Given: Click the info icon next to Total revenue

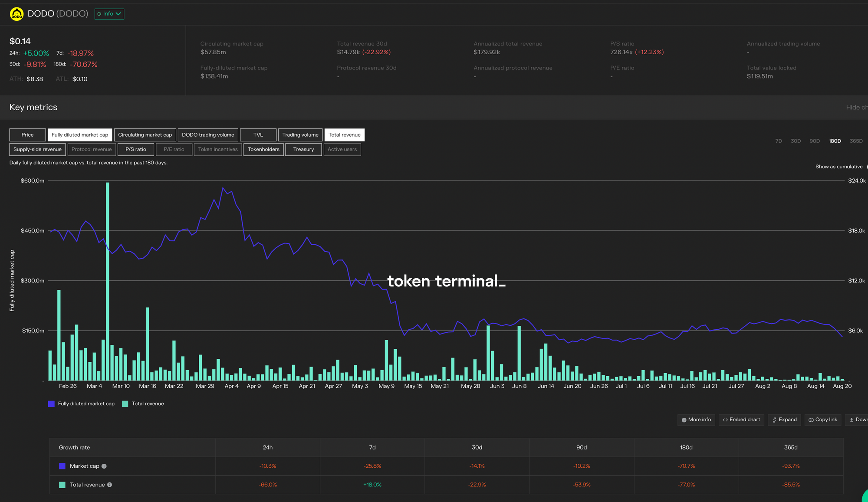Looking at the screenshot, I should pos(110,485).
